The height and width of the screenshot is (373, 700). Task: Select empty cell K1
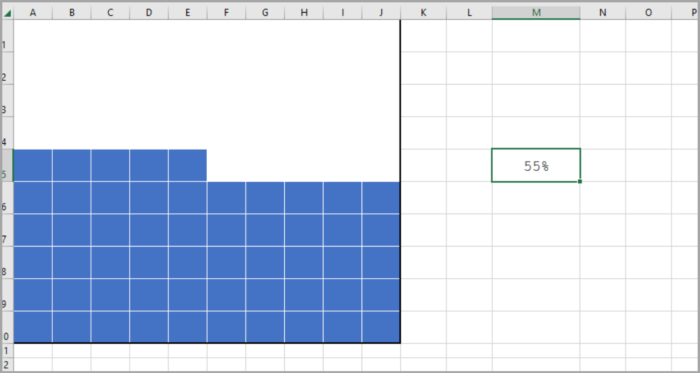click(423, 36)
